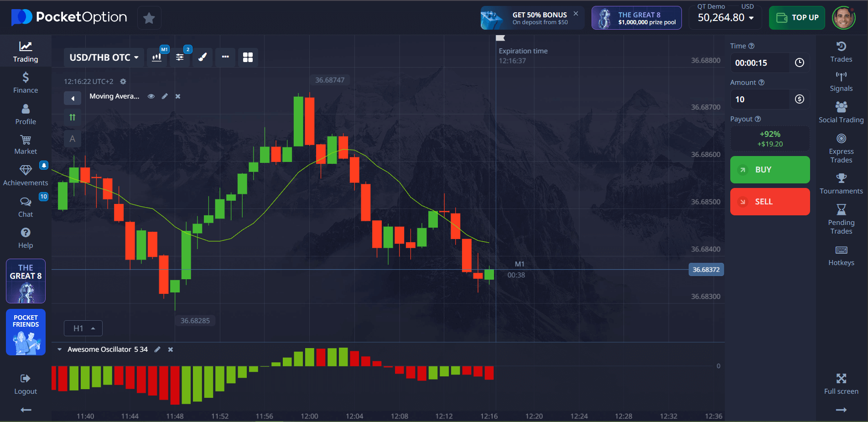This screenshot has width=868, height=422.
Task: Open Tournaments in the right sidebar
Action: [841, 183]
